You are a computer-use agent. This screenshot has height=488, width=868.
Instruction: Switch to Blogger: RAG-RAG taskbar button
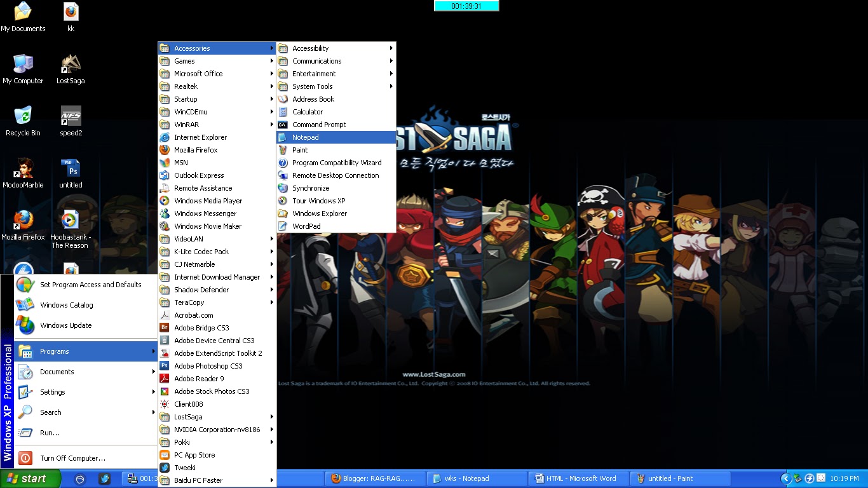[375, 478]
